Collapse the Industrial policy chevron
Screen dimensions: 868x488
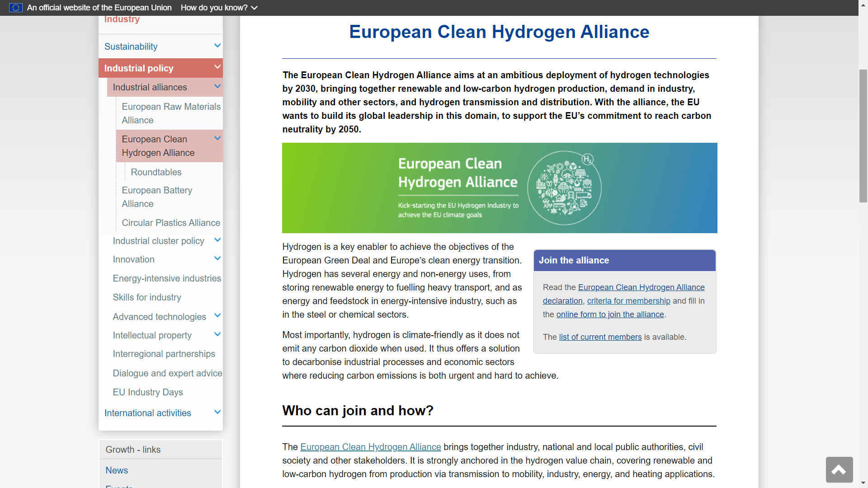pyautogui.click(x=217, y=67)
